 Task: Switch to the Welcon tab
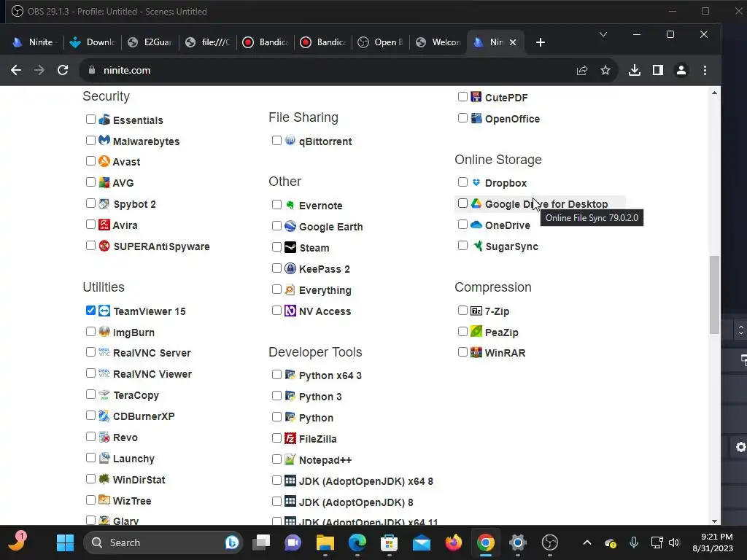(x=439, y=42)
